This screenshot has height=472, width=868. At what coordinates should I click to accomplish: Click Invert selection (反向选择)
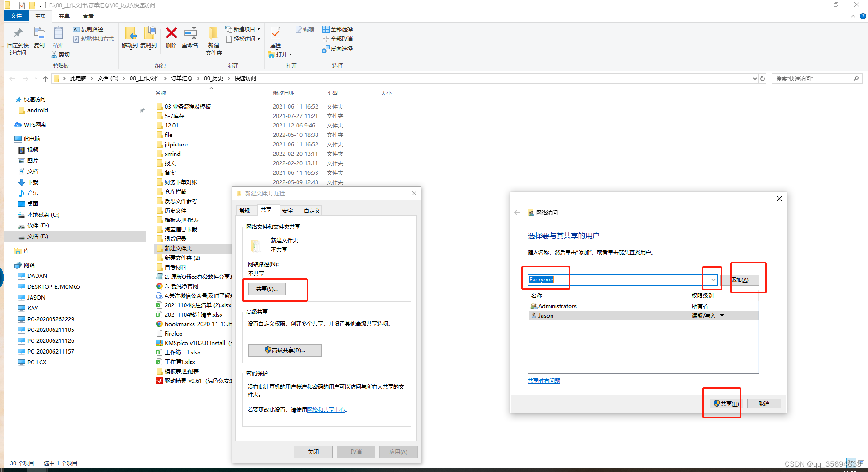[x=338, y=49]
